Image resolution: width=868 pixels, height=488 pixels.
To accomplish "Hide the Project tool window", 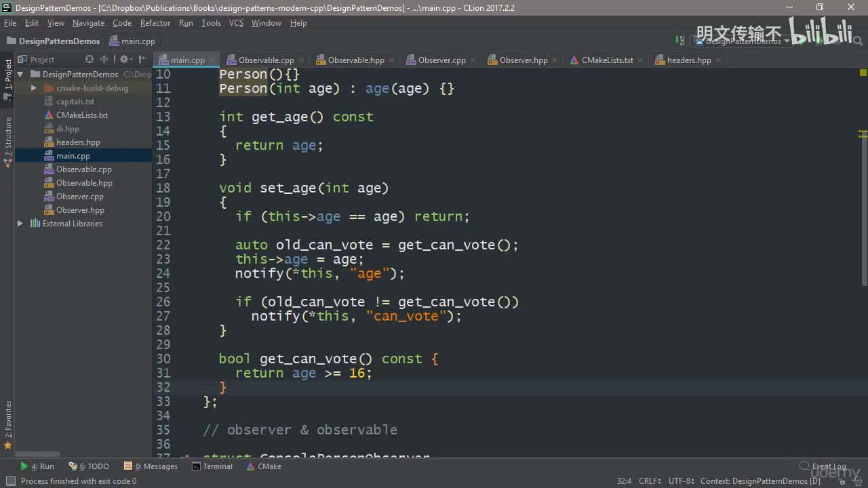I will coord(143,60).
